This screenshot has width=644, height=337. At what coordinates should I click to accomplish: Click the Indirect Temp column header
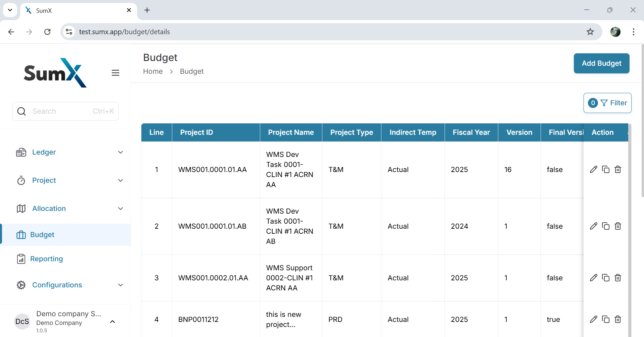pos(413,132)
